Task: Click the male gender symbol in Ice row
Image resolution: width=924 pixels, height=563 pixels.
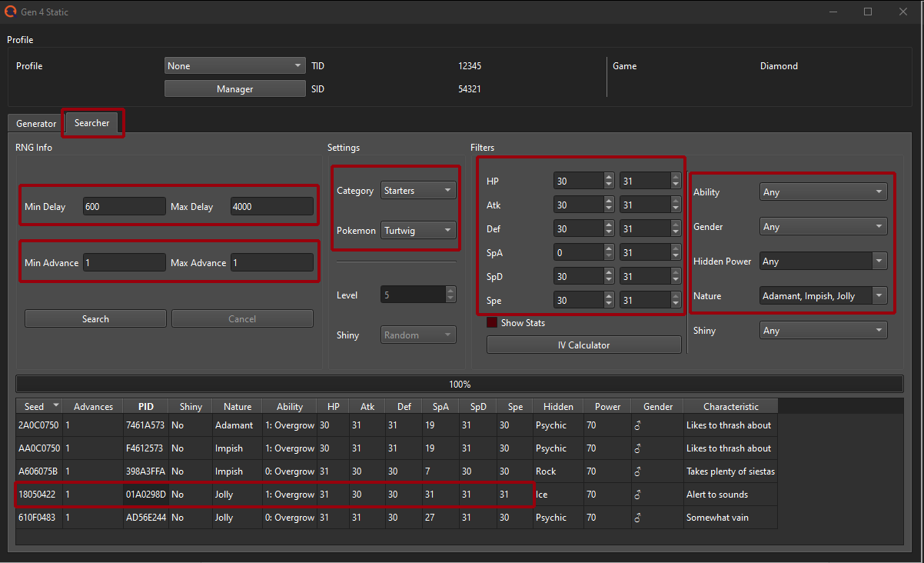Action: coord(637,495)
